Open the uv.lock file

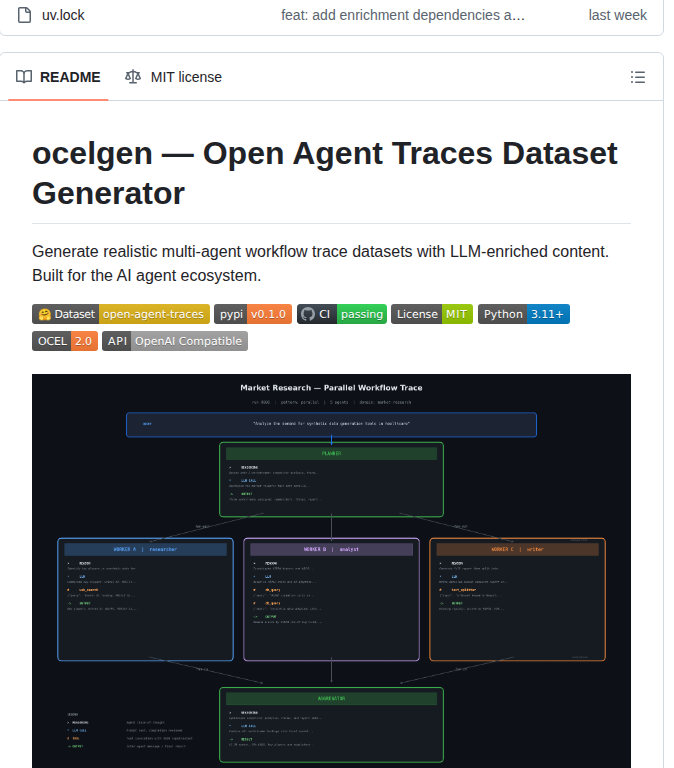coord(63,15)
